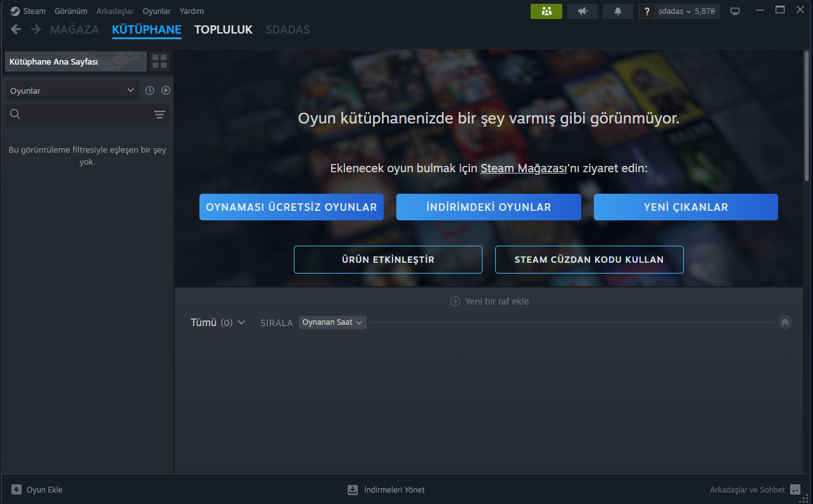Screen dimensions: 813x504
Task: Show notifications via the bell icon
Action: 618,11
